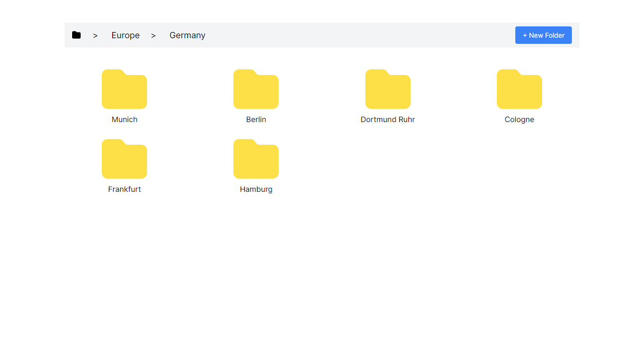Click the separator arrow before Europe
Image resolution: width=644 pixels, height=362 pixels.
pyautogui.click(x=95, y=36)
